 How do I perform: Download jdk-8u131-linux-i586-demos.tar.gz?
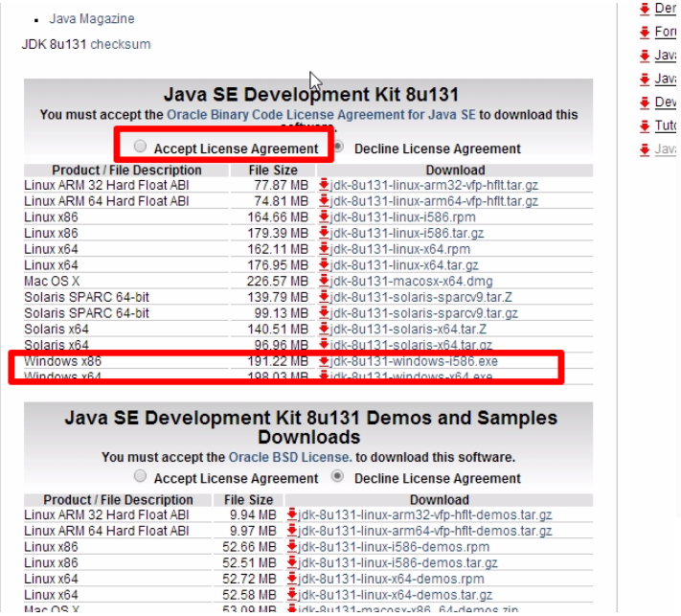coord(397,563)
